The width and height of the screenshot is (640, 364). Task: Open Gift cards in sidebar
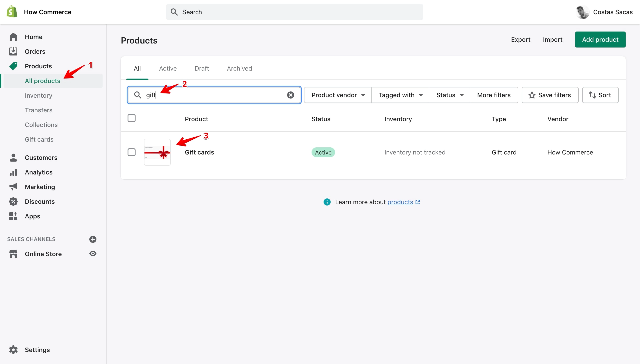pyautogui.click(x=39, y=139)
